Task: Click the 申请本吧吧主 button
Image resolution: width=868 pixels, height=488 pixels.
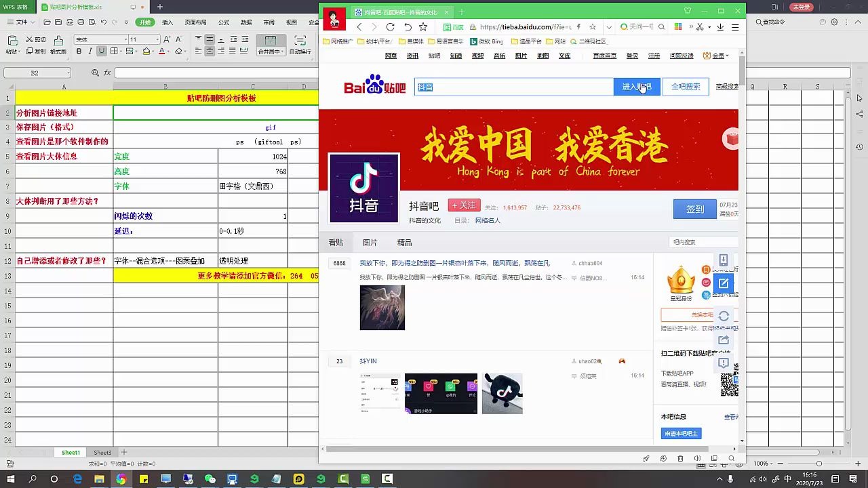Action: point(681,433)
